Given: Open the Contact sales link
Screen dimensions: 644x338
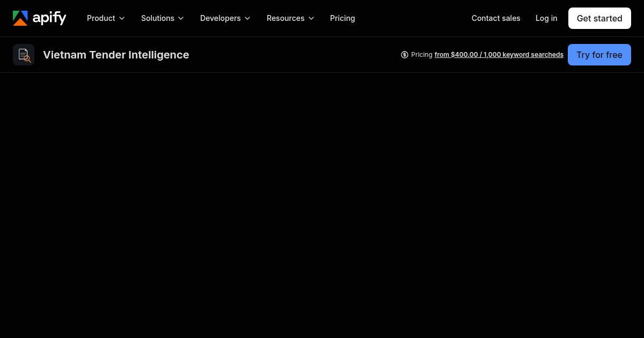Looking at the screenshot, I should click(496, 18).
